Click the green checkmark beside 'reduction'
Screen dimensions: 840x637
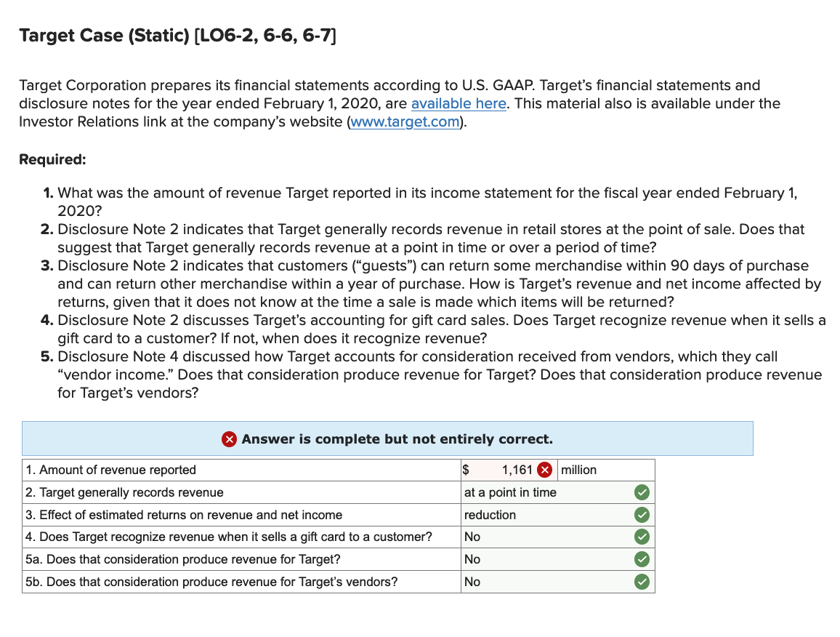(642, 515)
